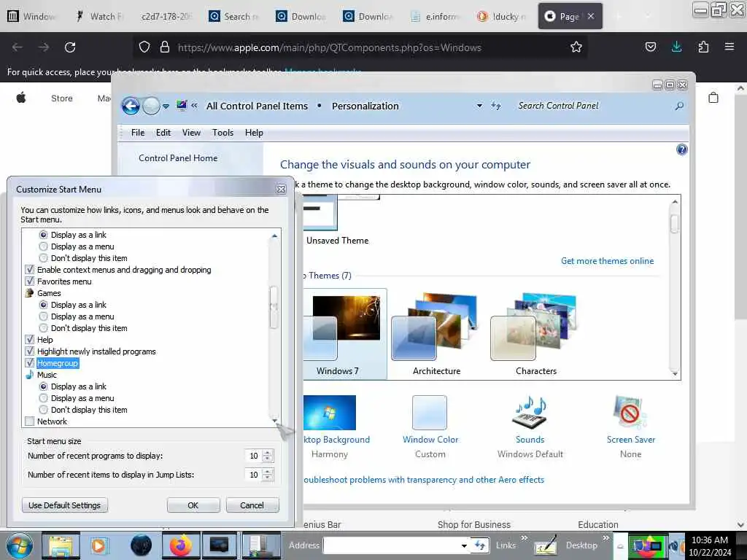Toggle Highlight newly installed programs

29,351
